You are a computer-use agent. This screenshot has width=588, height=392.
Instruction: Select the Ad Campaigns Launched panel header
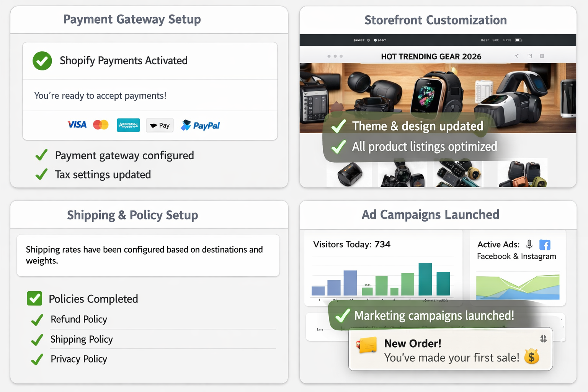tap(430, 215)
